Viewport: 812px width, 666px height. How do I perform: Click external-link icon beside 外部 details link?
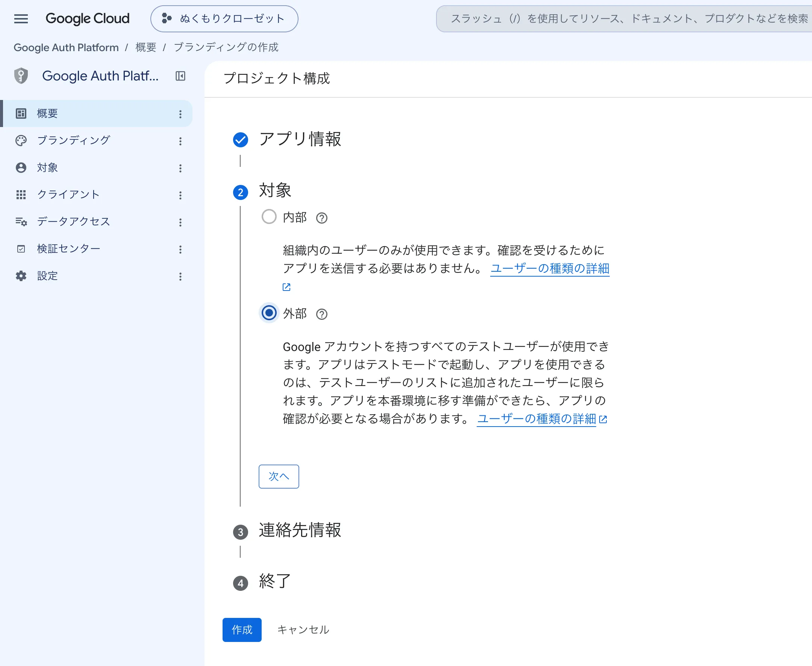(603, 419)
